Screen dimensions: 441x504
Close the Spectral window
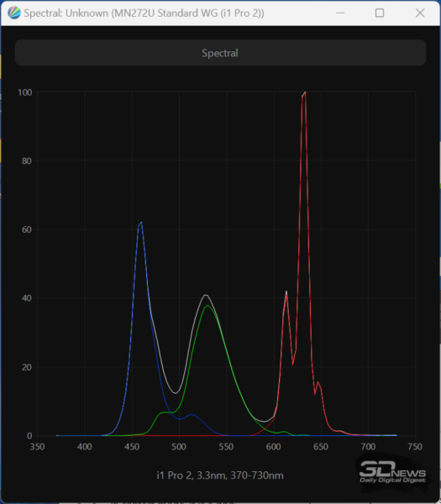[420, 13]
